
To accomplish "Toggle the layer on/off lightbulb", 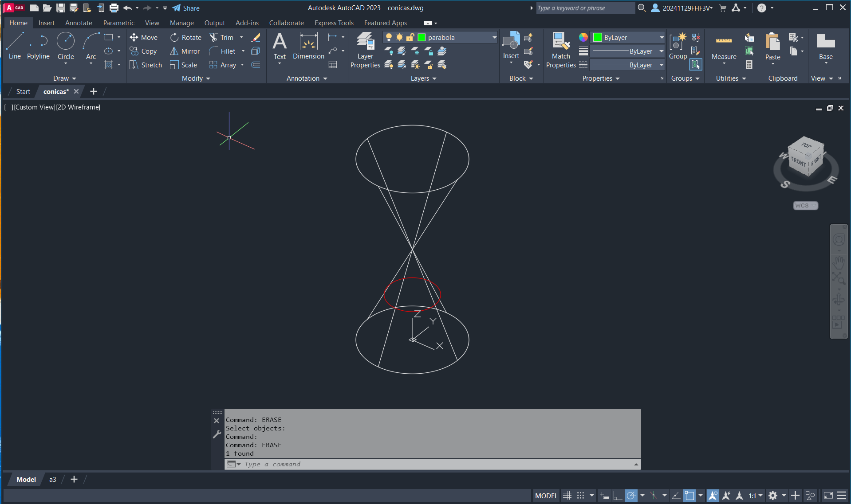I will point(389,38).
